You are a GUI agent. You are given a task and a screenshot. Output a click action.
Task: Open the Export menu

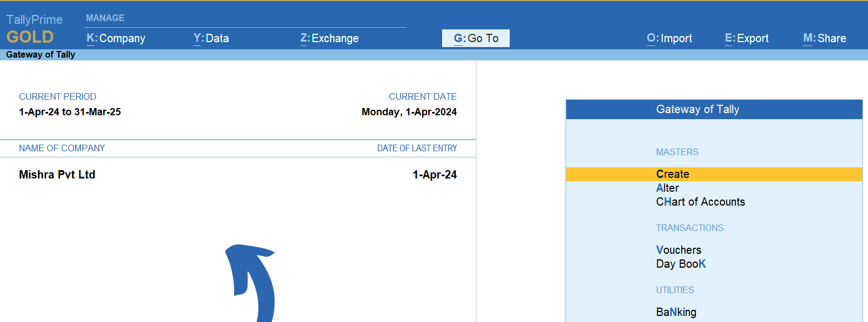(747, 38)
